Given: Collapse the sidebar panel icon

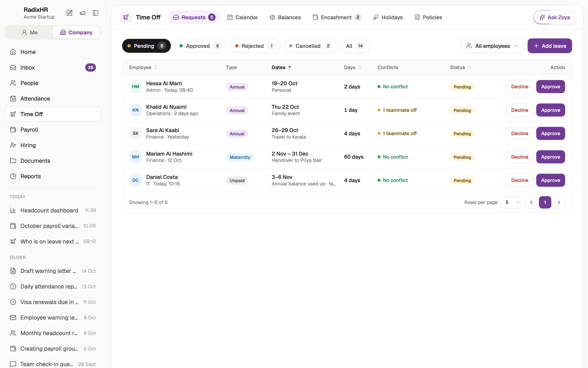Looking at the screenshot, I should click(96, 13).
